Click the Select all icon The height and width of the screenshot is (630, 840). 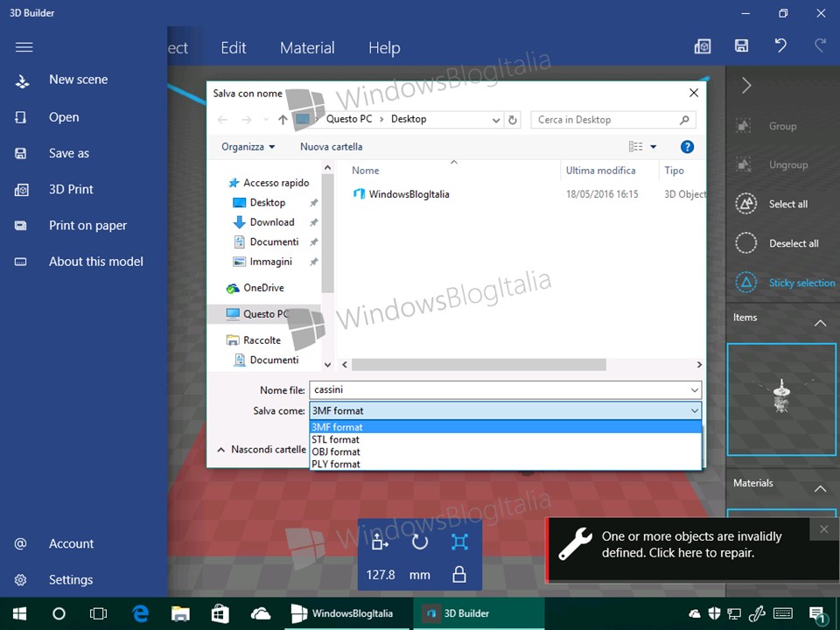(x=746, y=204)
